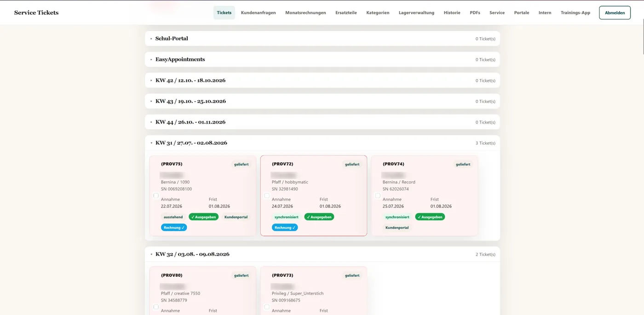Click serial number SN 009168675

click(286, 300)
